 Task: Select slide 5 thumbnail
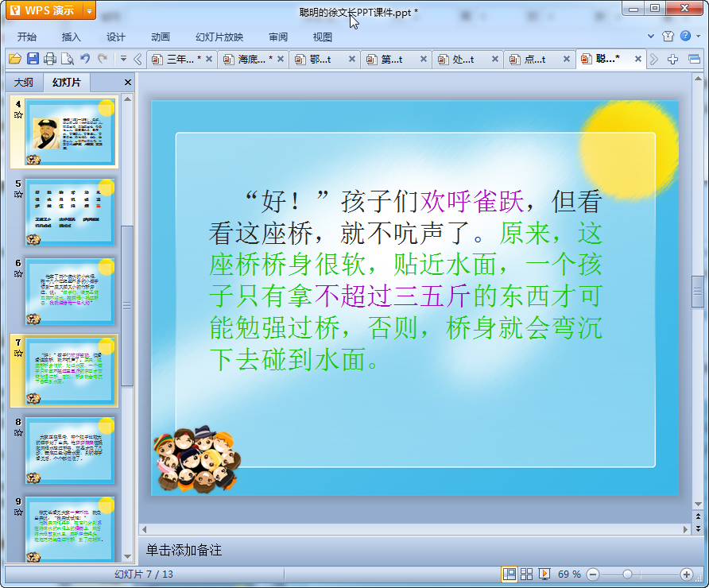click(70, 212)
